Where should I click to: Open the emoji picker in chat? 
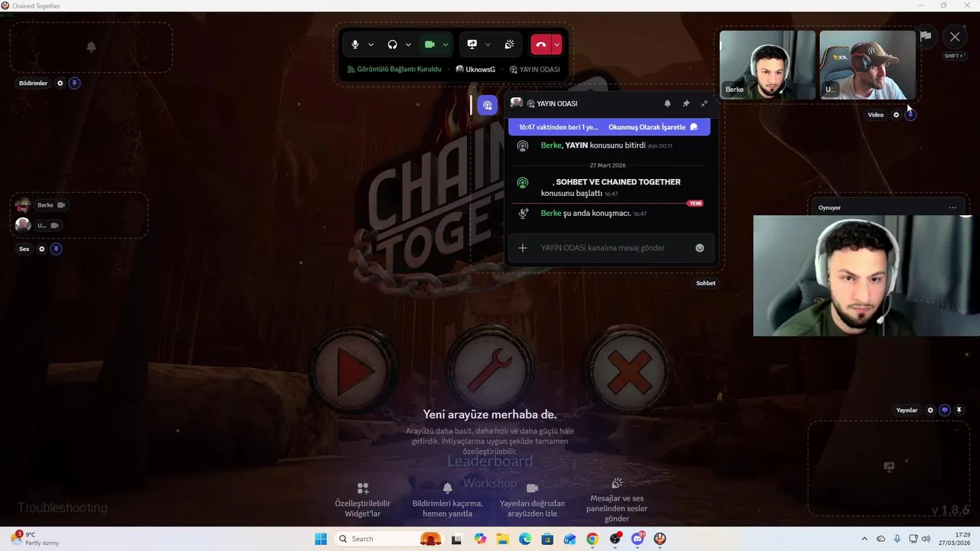pos(700,248)
